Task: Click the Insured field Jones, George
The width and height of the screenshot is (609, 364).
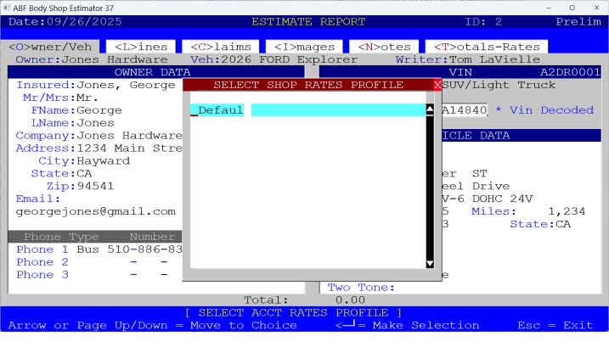Action: [x=126, y=85]
